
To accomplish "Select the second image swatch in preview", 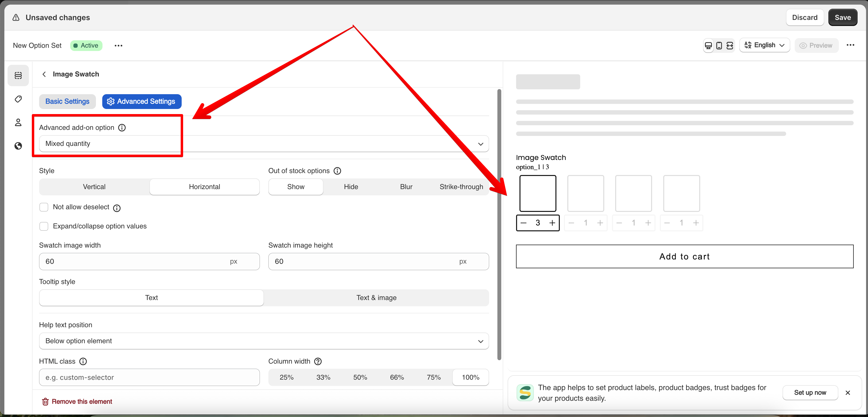I will pos(586,193).
